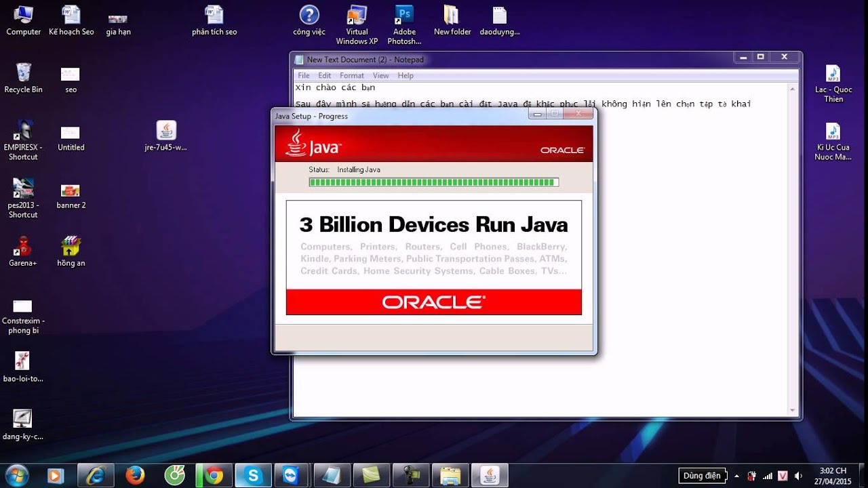Switch to Skype in taskbar
Viewport: 868px width, 488px height.
pyautogui.click(x=254, y=476)
